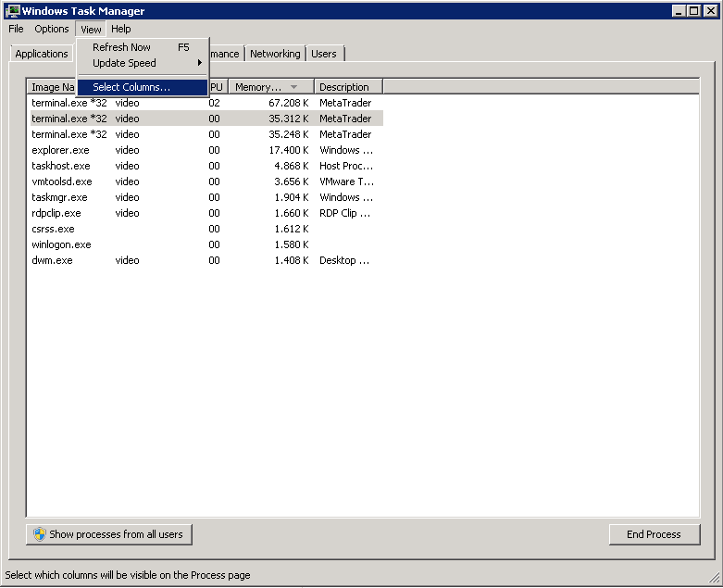Sort by the Memory column header
Screen dimensions: 723x588
click(271, 87)
